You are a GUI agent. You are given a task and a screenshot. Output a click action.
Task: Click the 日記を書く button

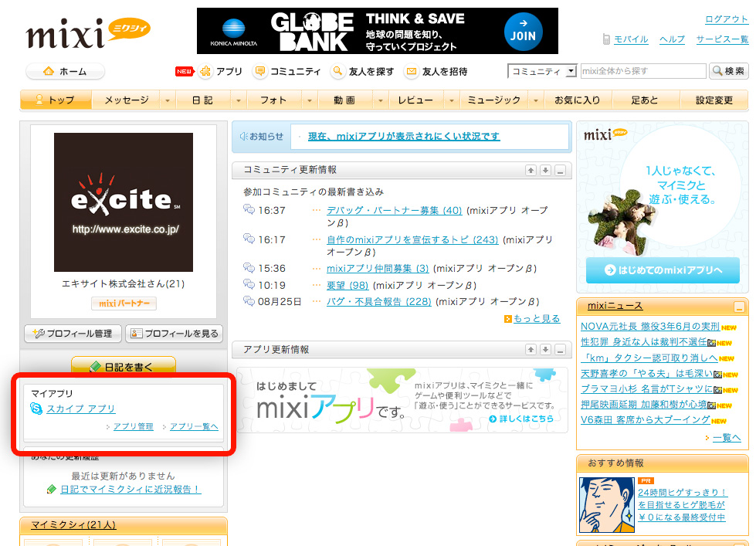coord(124,365)
